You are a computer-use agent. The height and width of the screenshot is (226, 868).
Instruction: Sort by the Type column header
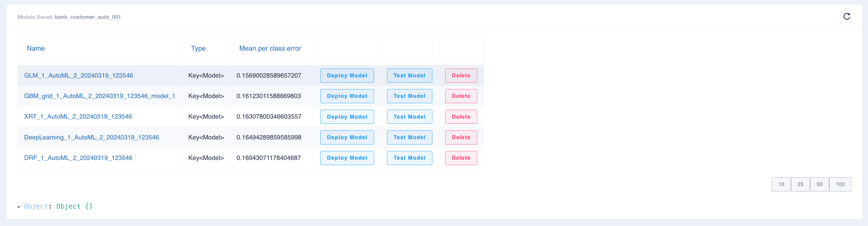point(198,48)
